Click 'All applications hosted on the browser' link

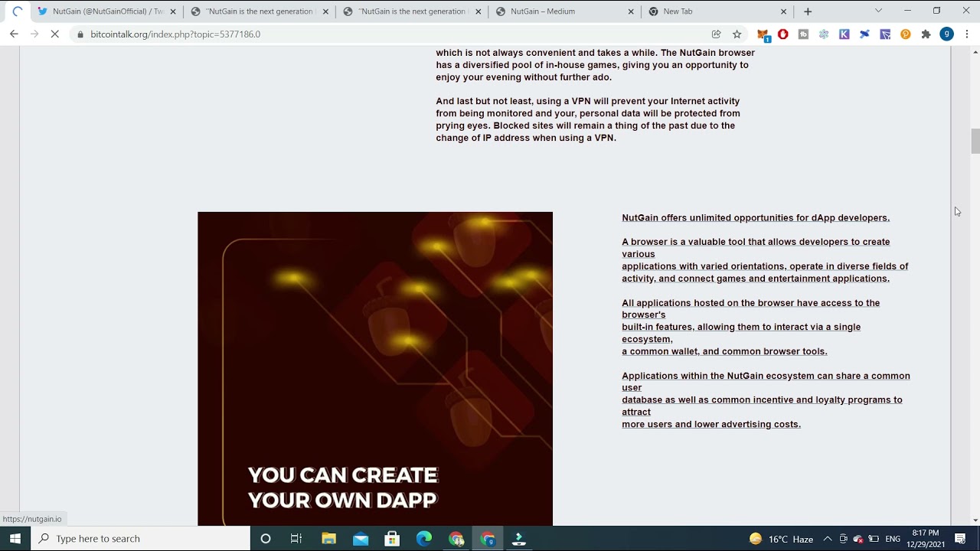[750, 308]
